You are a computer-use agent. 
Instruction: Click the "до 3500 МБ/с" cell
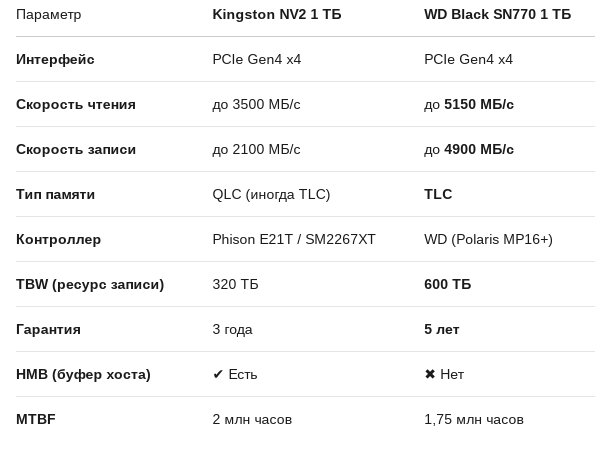[x=256, y=104]
